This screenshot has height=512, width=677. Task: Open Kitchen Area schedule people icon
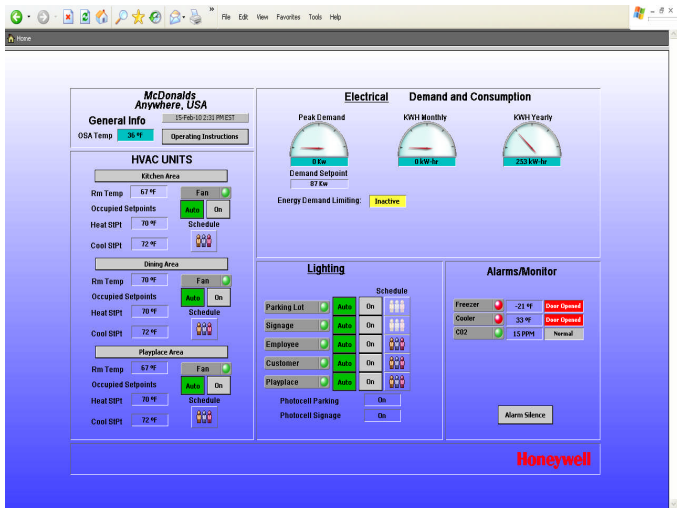204,240
